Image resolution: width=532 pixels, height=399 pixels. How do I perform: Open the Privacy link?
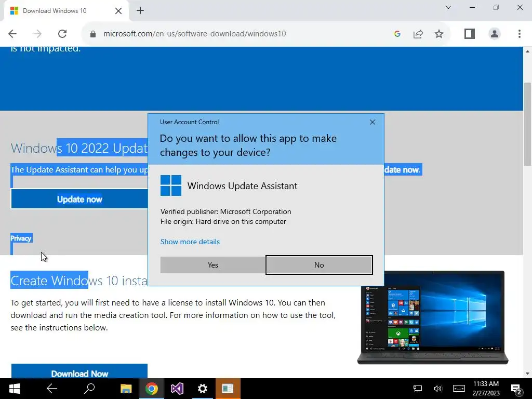point(21,238)
